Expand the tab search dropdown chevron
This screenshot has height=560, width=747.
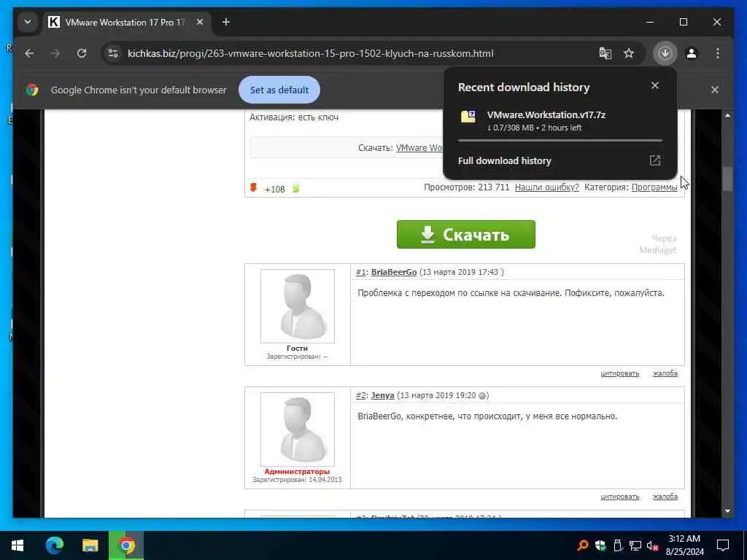(28, 22)
